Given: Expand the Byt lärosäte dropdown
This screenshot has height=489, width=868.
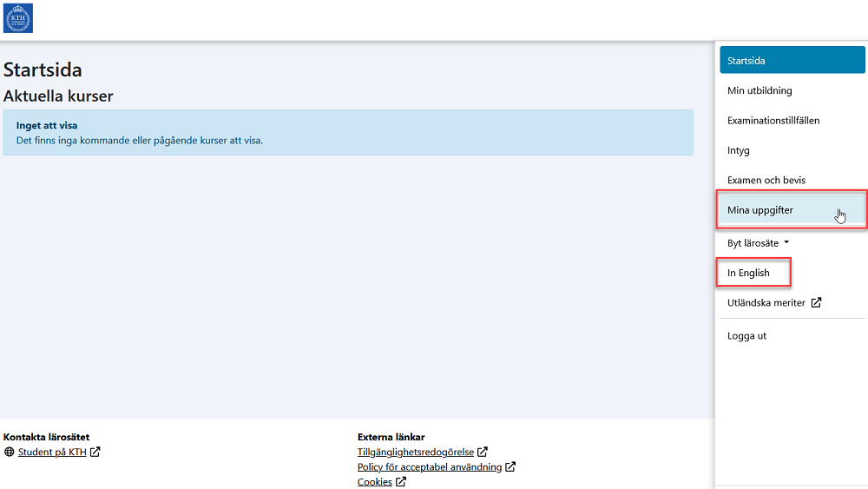Looking at the screenshot, I should click(758, 243).
